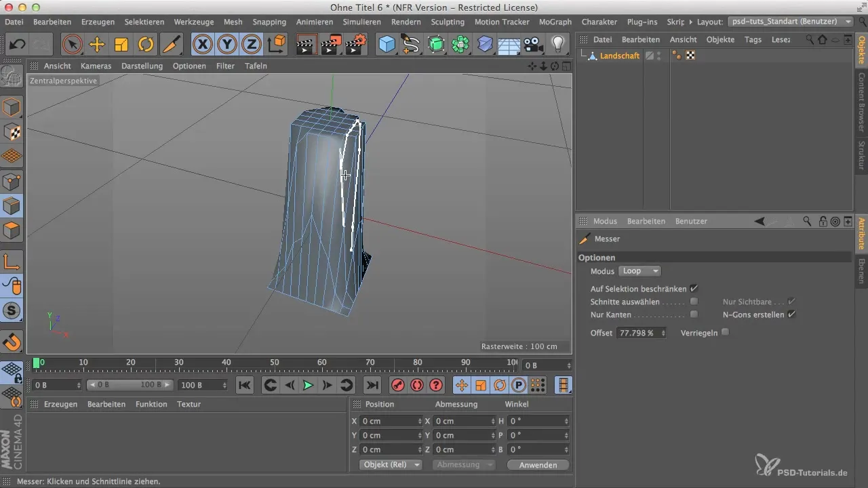
Task: Select Landschaft object in manager
Action: coord(619,56)
